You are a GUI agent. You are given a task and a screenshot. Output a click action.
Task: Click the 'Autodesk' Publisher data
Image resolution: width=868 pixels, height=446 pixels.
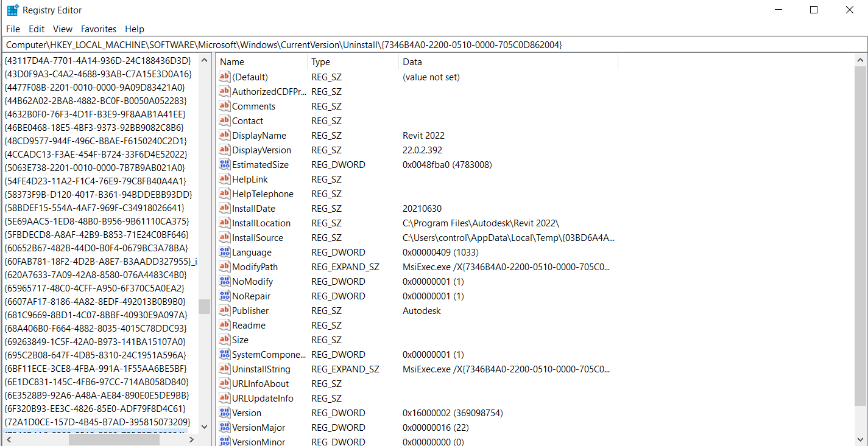coord(422,311)
